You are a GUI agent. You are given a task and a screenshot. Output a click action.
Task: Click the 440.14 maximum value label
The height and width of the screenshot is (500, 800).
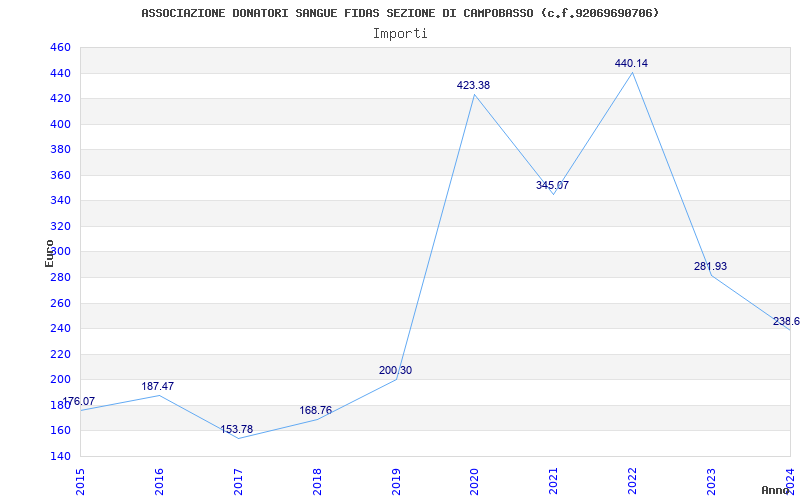coord(632,63)
